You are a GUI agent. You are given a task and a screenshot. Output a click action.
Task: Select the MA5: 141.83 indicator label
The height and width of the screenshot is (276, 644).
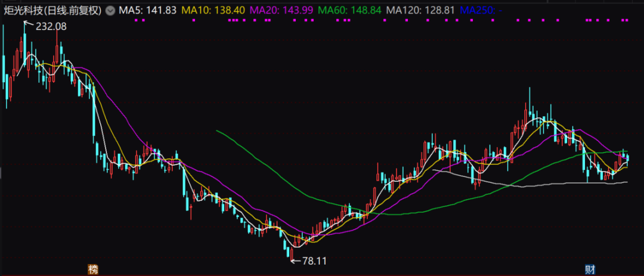point(147,11)
